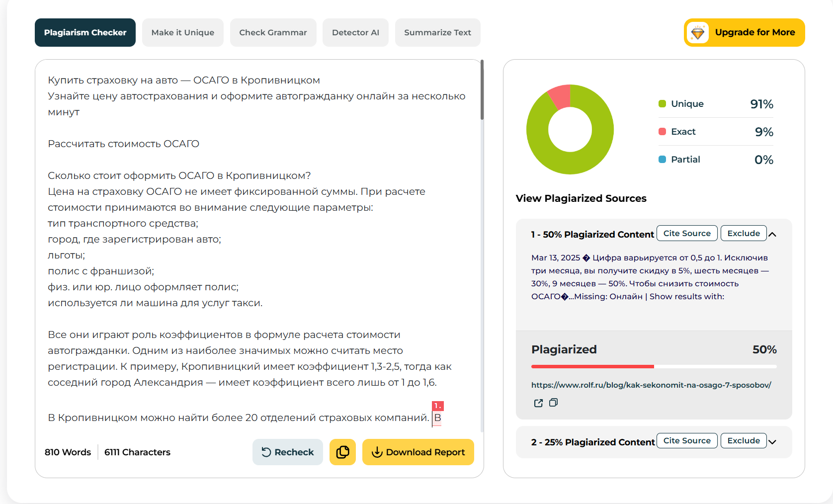The width and height of the screenshot is (833, 504).
Task: Click the Download Report button
Action: tap(418, 452)
